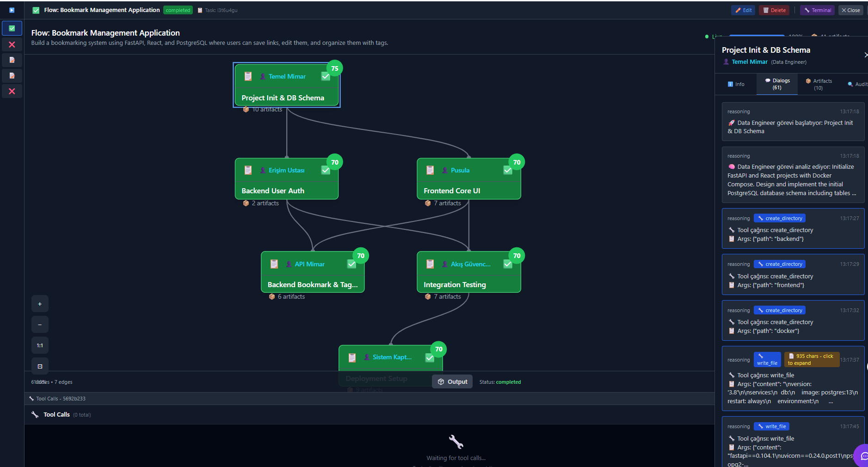Viewport: 868px width, 467px height.
Task: Open the Audit tab
Action: [857, 84]
